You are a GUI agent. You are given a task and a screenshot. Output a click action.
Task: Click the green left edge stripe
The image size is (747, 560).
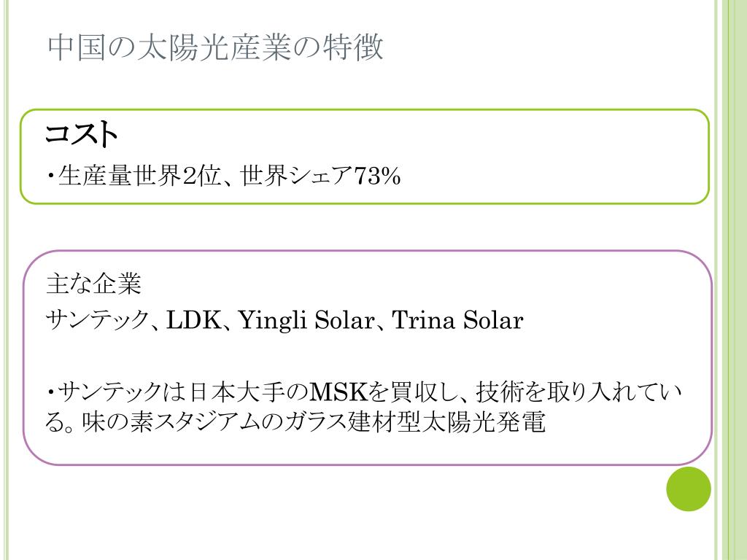[5, 280]
